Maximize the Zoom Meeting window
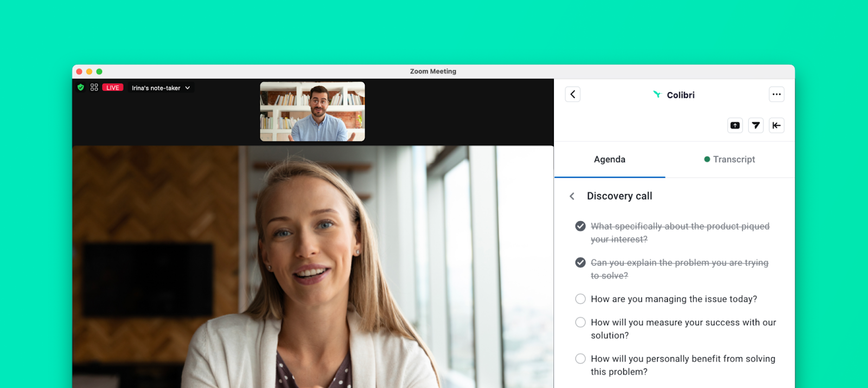868x388 pixels. [99, 72]
